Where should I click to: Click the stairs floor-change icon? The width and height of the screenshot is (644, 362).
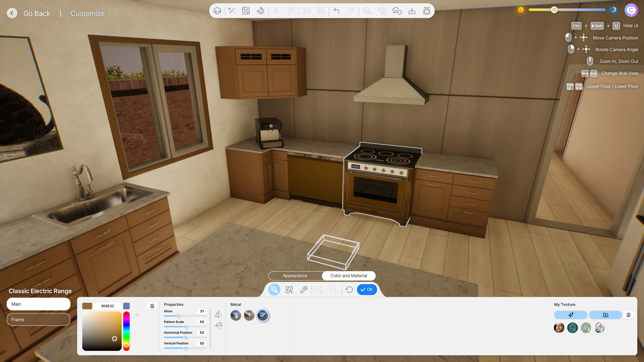pyautogui.click(x=232, y=11)
